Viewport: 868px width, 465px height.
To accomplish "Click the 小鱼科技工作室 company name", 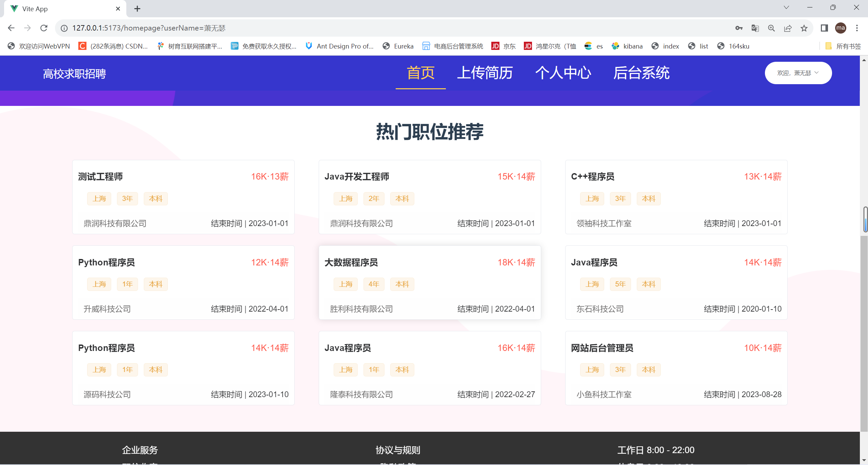I will pyautogui.click(x=604, y=394).
